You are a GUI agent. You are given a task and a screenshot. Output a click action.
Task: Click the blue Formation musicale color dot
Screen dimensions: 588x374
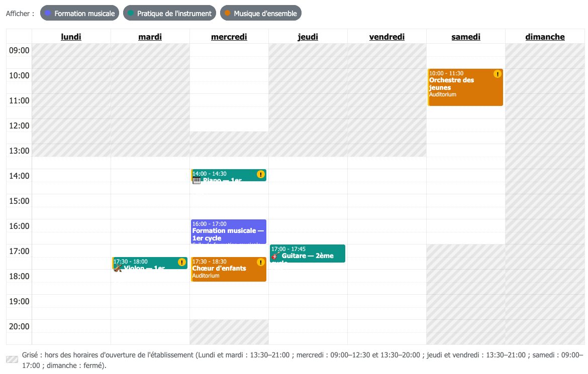pyautogui.click(x=48, y=13)
